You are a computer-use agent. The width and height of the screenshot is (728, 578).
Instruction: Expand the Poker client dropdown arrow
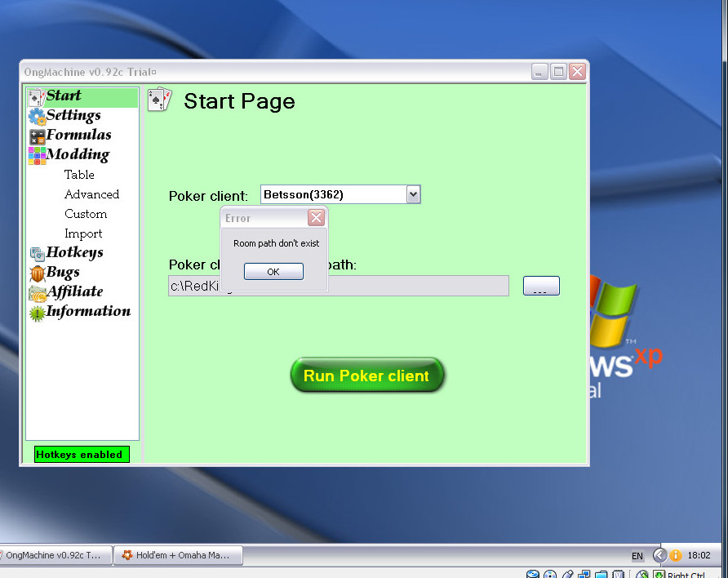413,194
